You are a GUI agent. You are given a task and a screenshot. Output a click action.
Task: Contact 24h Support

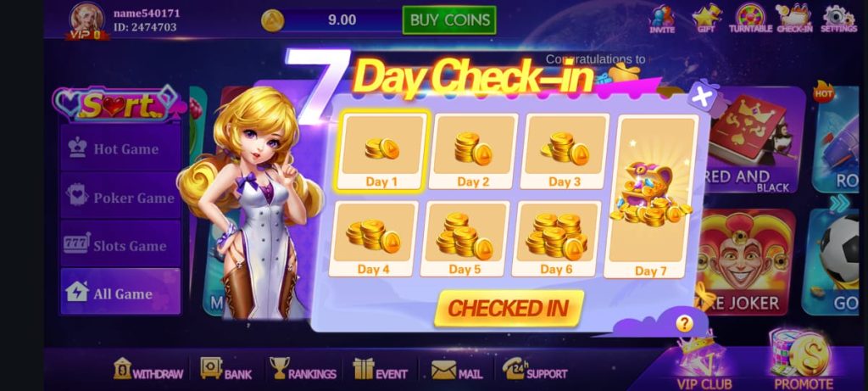(535, 369)
